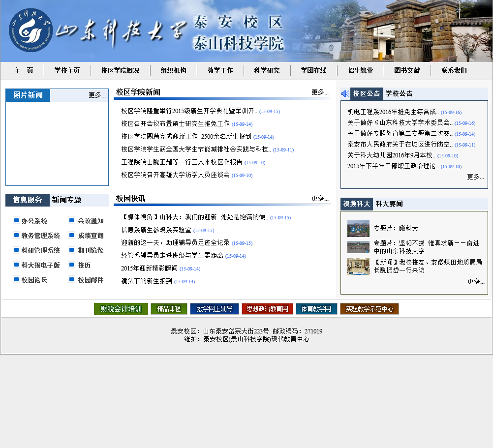The image size is (493, 448).
Task: Click thumbnail for 安徽煤田地质局局长 news
Action: click(x=358, y=267)
